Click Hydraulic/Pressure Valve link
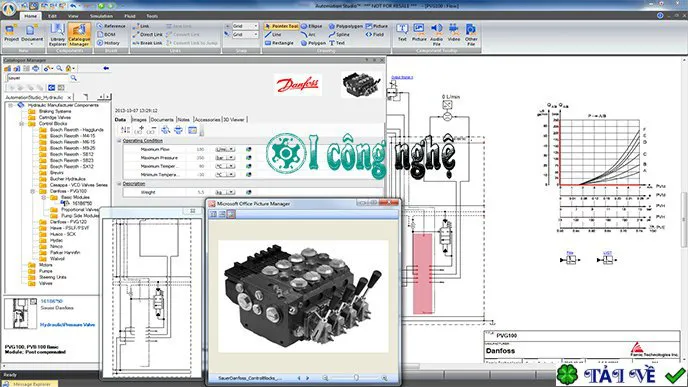 click(x=68, y=325)
